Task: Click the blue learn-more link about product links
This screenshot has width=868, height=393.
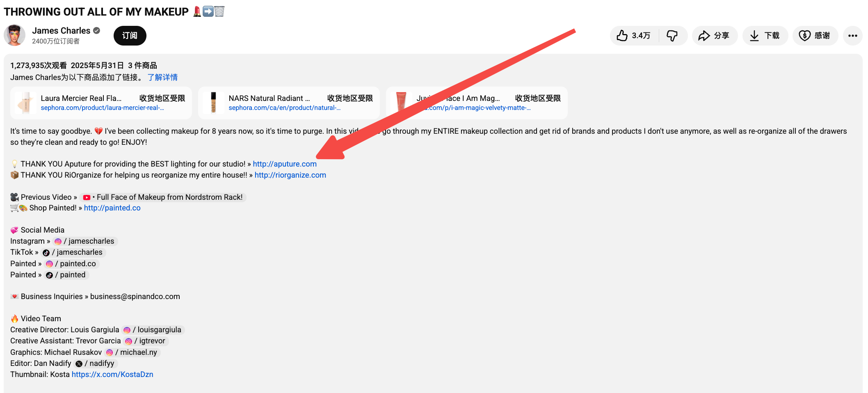Action: [x=162, y=77]
